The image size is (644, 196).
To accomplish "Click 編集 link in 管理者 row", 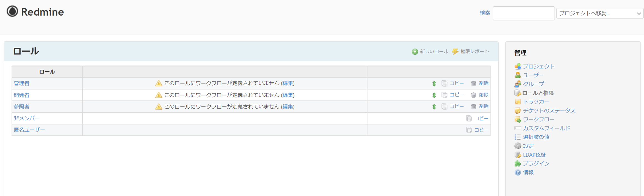I will pos(288,83).
